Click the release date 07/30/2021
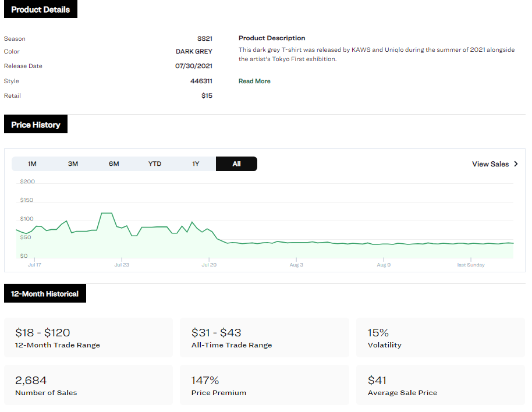532x412 pixels. [x=194, y=66]
